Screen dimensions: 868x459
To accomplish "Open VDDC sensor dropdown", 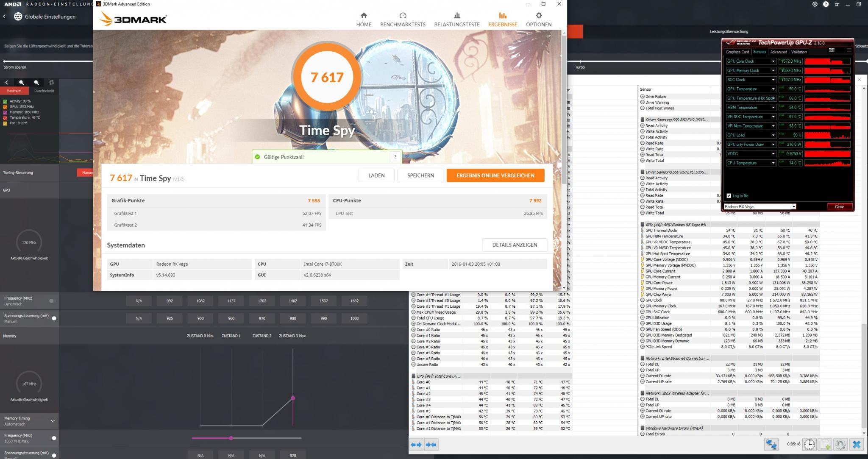I will point(773,154).
